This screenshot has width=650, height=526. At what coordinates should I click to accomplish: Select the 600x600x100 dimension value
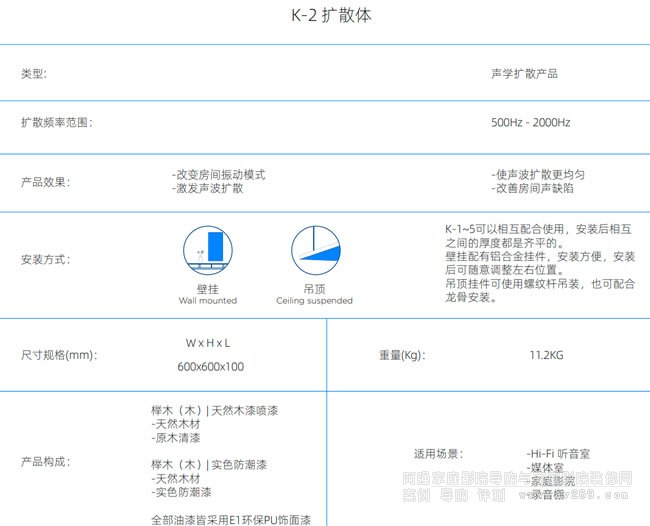click(x=210, y=367)
